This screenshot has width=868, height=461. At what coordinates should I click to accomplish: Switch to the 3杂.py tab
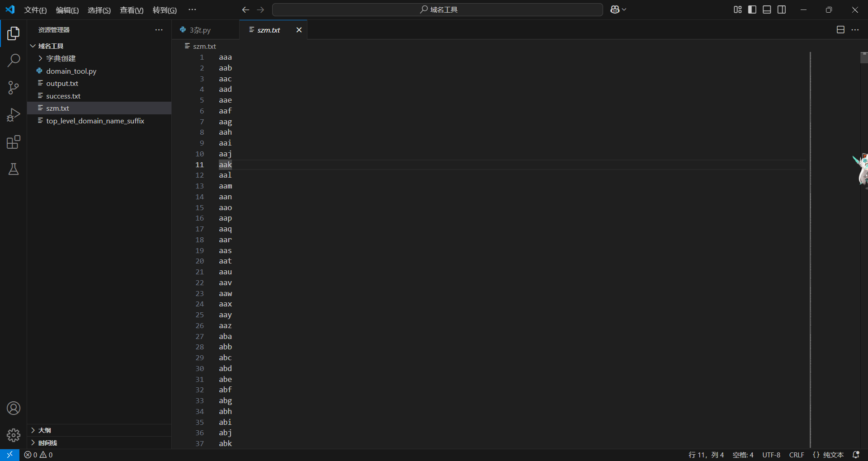pos(200,30)
